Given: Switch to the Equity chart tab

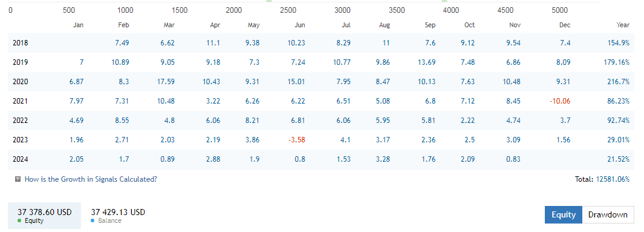Looking at the screenshot, I should (x=564, y=214).
